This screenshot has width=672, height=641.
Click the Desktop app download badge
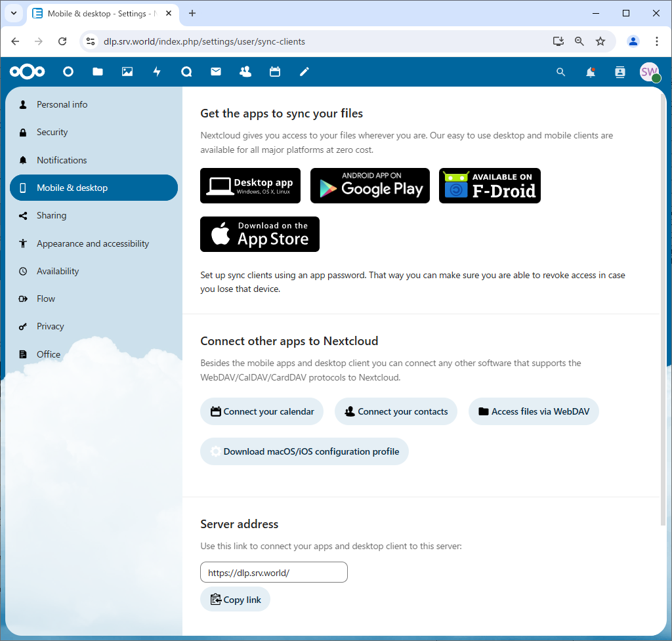[250, 186]
